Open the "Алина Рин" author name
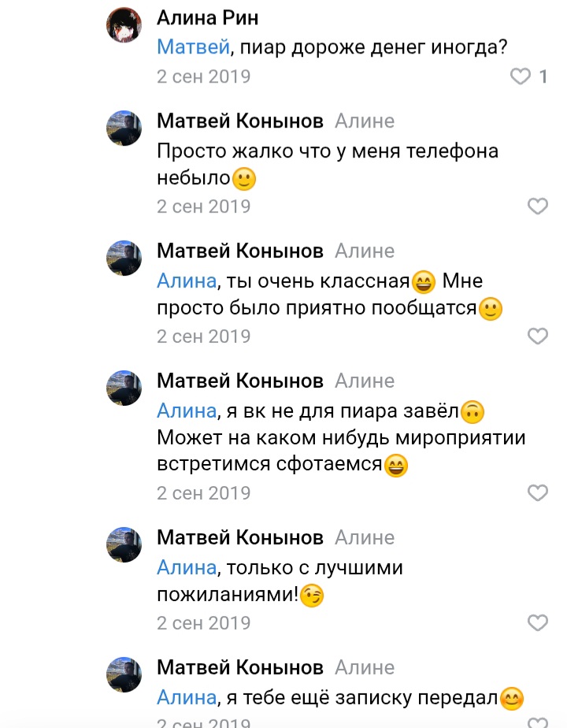The height and width of the screenshot is (728, 567). 208,17
